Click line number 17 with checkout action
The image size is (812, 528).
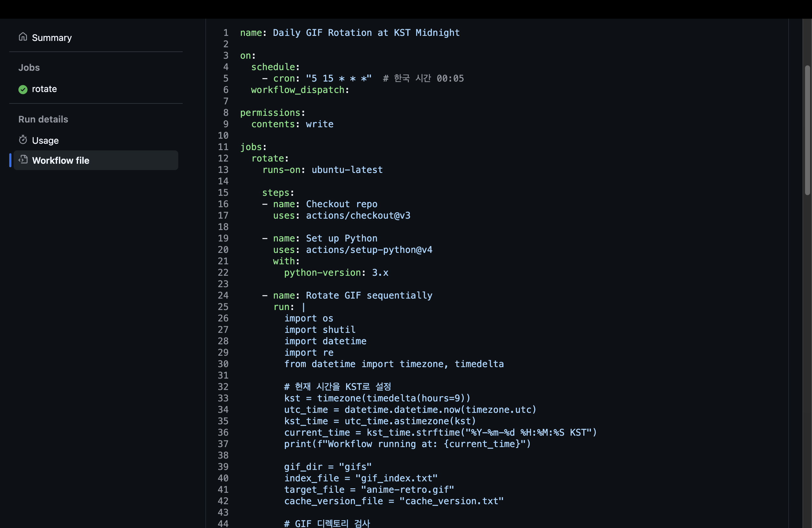223,215
